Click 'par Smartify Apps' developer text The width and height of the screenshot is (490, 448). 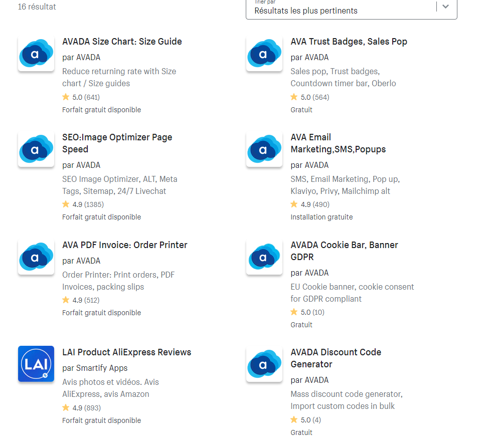[95, 368]
